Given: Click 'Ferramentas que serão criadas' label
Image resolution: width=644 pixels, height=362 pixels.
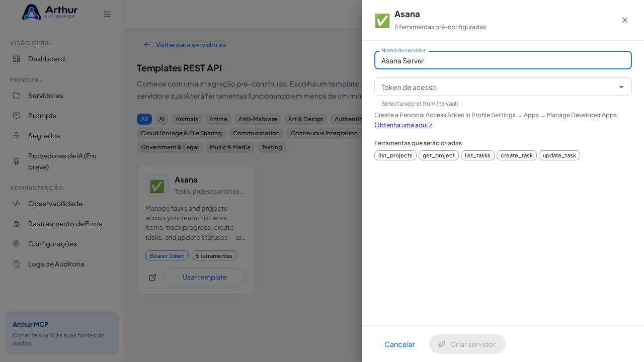Looking at the screenshot, I should coord(418,143).
